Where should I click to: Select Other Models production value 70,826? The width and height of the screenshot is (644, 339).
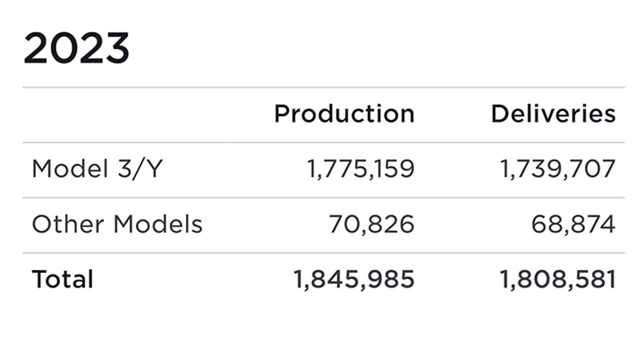(x=371, y=225)
